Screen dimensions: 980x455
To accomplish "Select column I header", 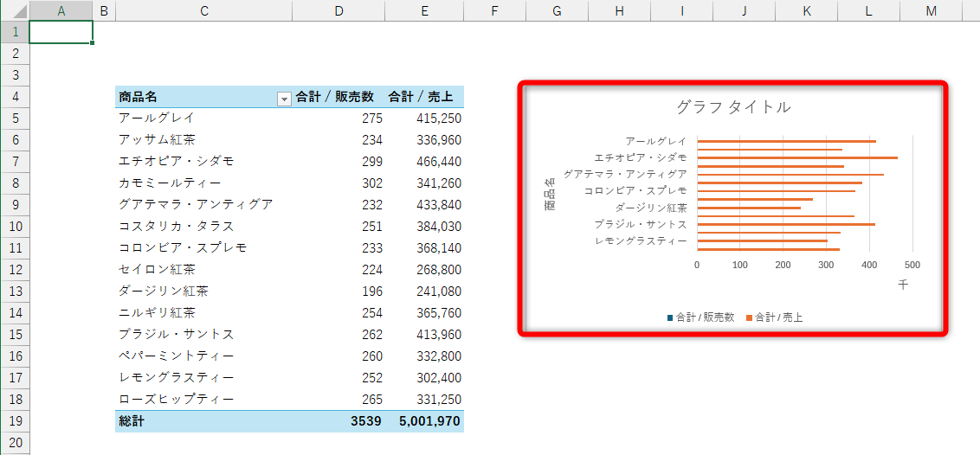I will click(x=681, y=10).
